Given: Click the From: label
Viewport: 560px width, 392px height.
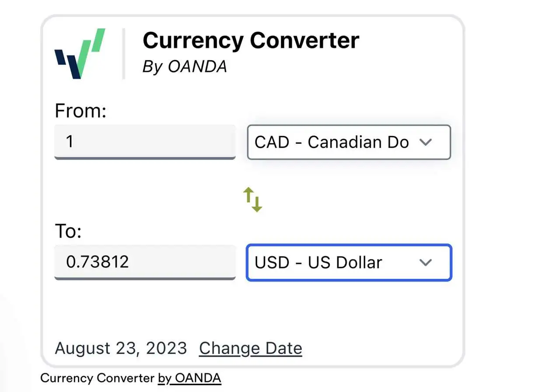Looking at the screenshot, I should (80, 111).
